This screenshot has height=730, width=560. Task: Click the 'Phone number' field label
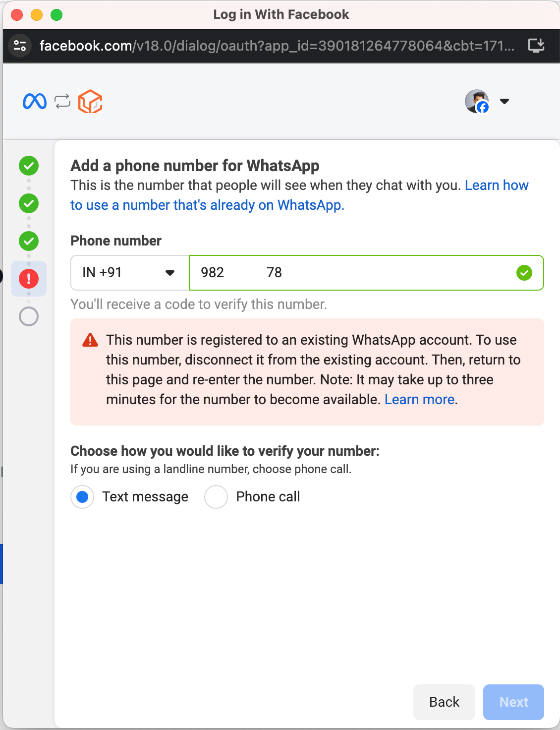116,241
